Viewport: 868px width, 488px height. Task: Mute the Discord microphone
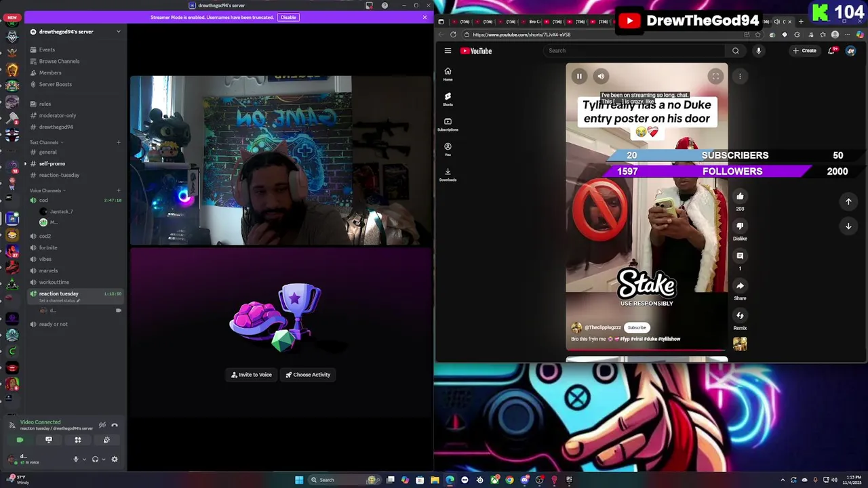coord(76,459)
